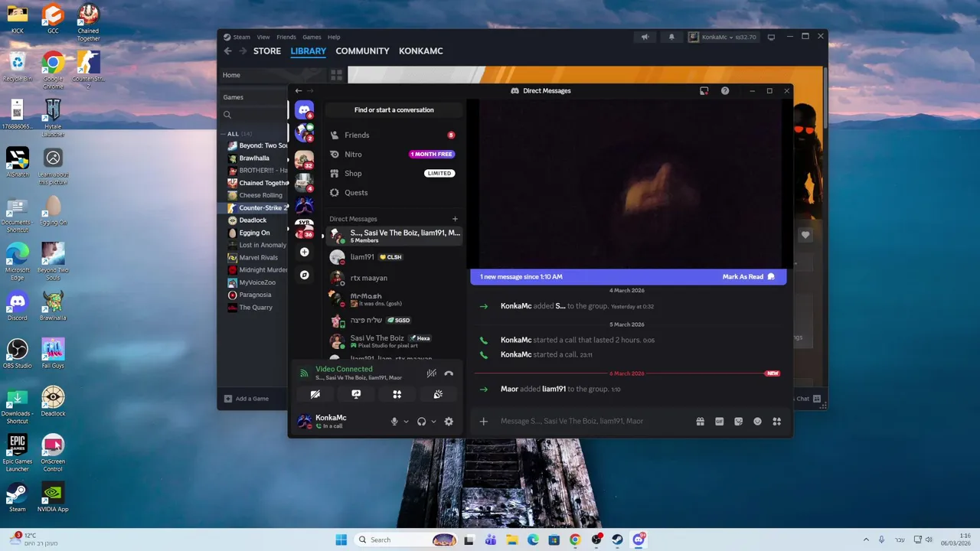Open microphone input options arrow
This screenshot has width=980, height=551.
point(406,422)
